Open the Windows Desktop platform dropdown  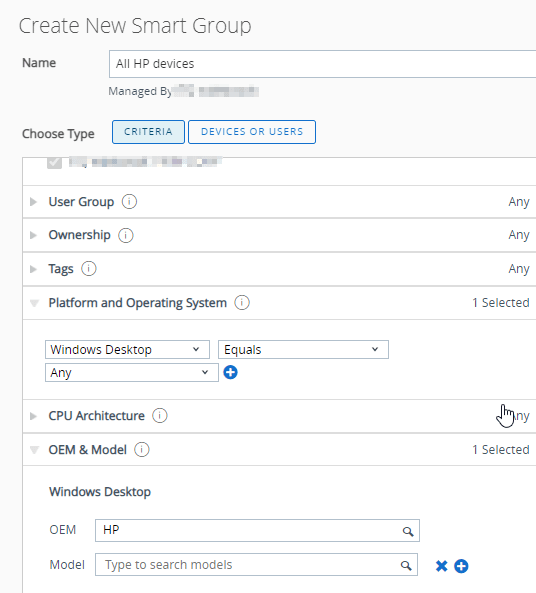tap(127, 349)
